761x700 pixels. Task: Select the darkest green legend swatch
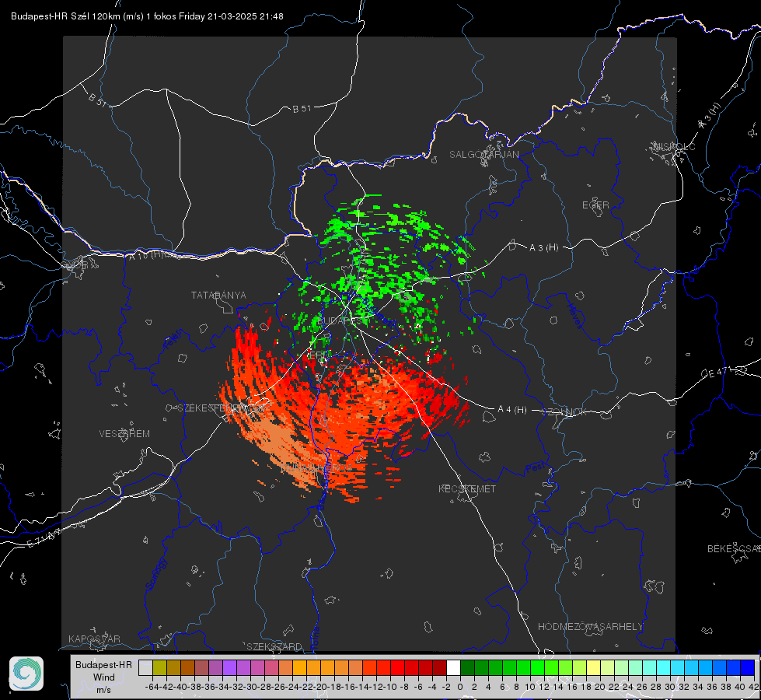(467, 668)
